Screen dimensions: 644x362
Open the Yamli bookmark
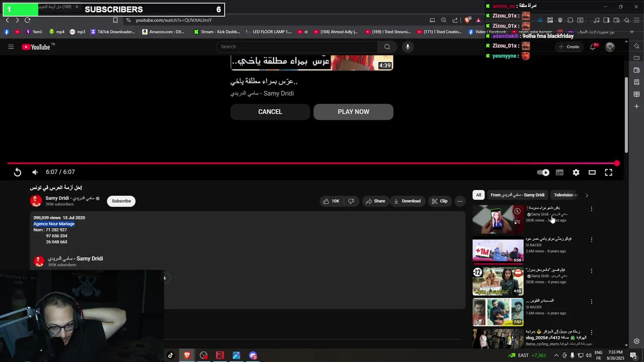34,32
